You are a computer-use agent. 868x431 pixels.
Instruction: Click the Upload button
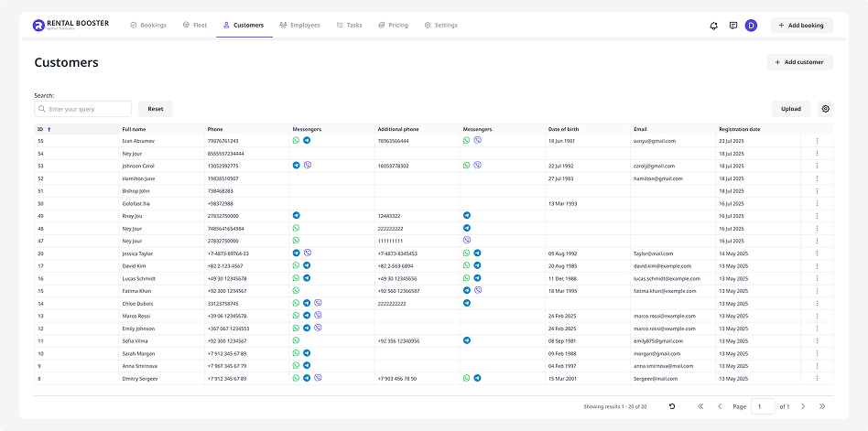[x=790, y=109]
